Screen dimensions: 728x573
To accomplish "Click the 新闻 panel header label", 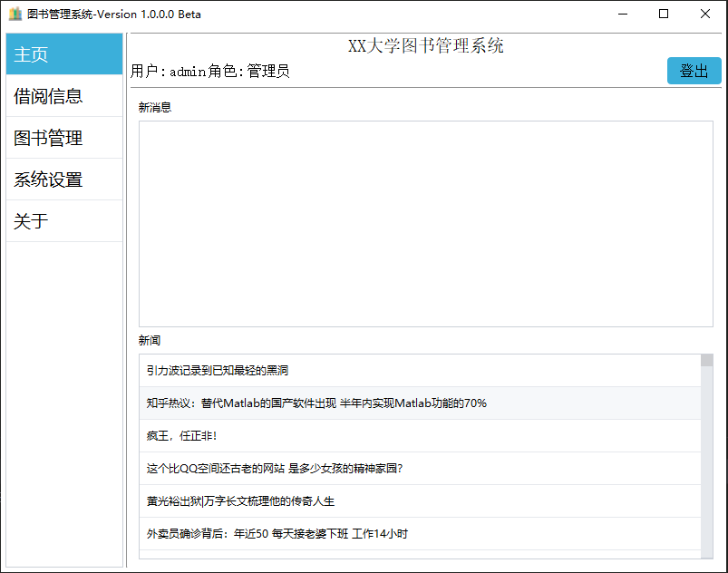I will click(x=149, y=340).
